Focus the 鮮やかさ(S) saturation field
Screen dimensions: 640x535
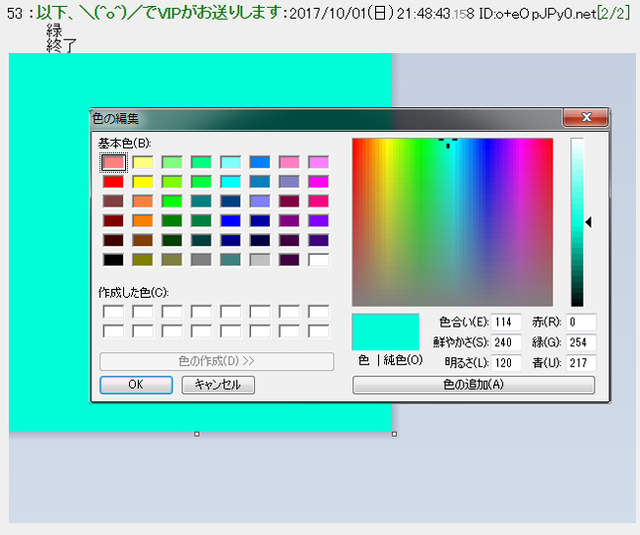click(507, 342)
